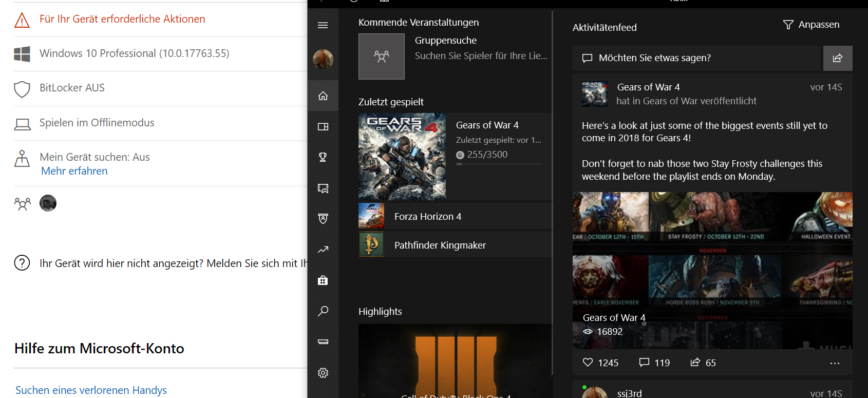Viewport: 868px width, 398px height.
Task: Click the Gears of War 4 gamerscore progress bar
Action: (499, 164)
